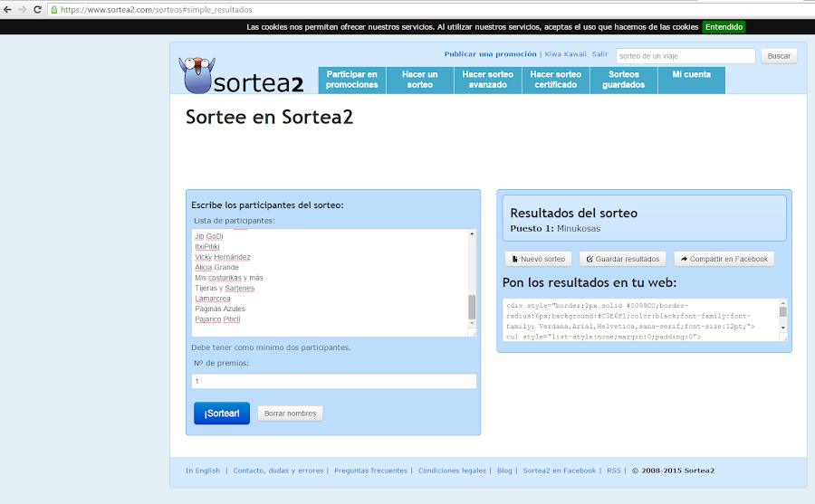This screenshot has height=504, width=815.
Task: Accept cookies with Entendido button
Action: (724, 27)
